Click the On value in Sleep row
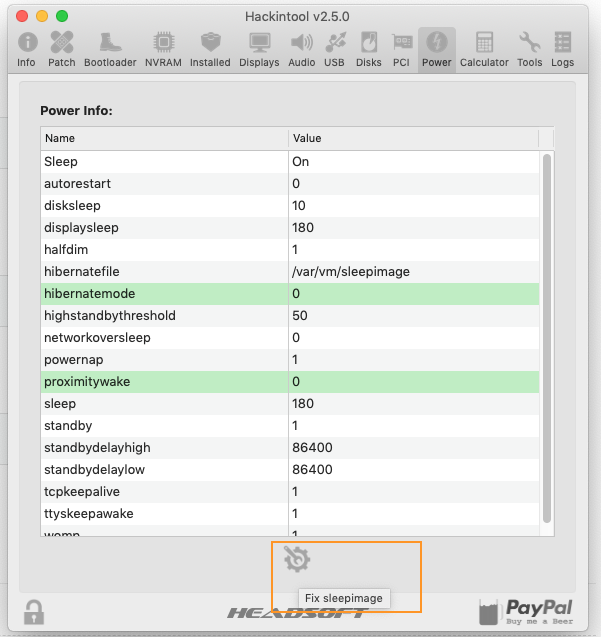 coord(300,162)
